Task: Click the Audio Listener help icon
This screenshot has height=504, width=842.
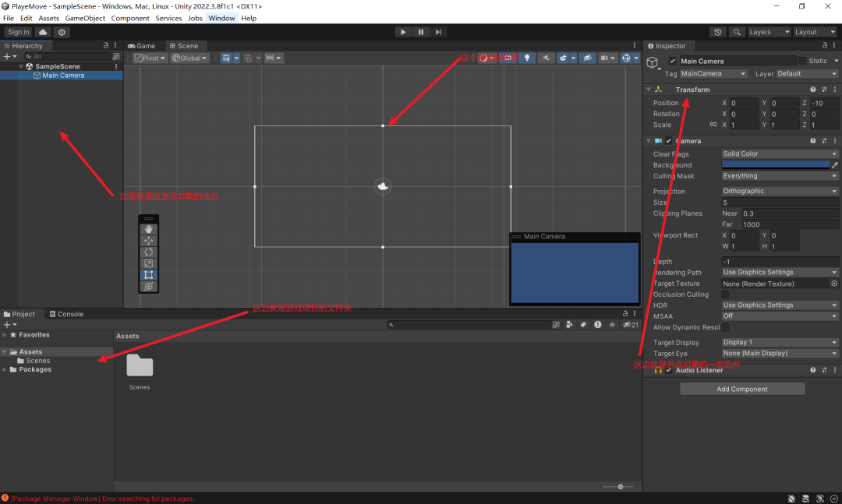Action: 812,370
